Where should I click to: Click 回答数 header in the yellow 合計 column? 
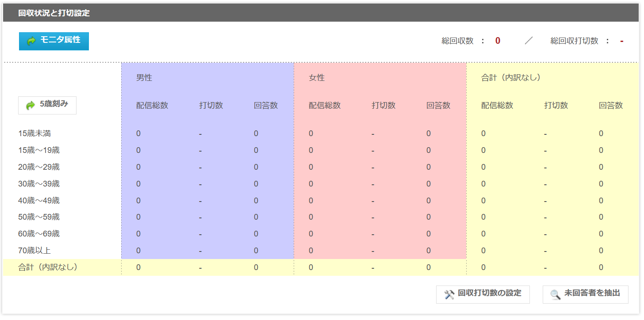611,105
